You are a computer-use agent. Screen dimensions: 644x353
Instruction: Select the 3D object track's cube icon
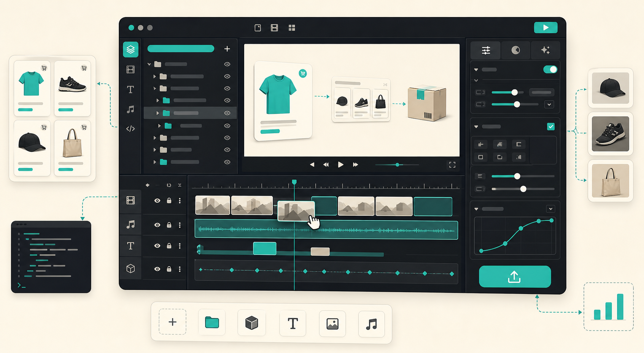tap(130, 269)
